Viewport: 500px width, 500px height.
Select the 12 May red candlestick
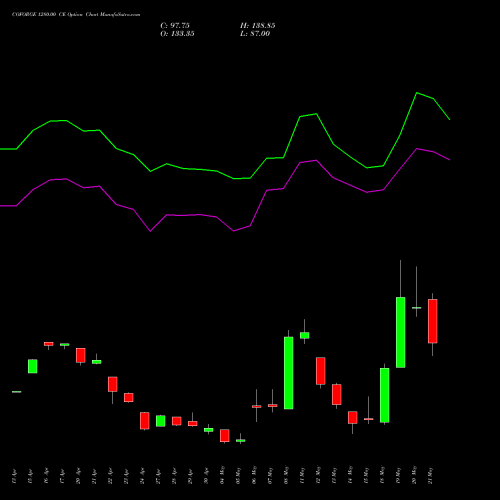click(321, 371)
